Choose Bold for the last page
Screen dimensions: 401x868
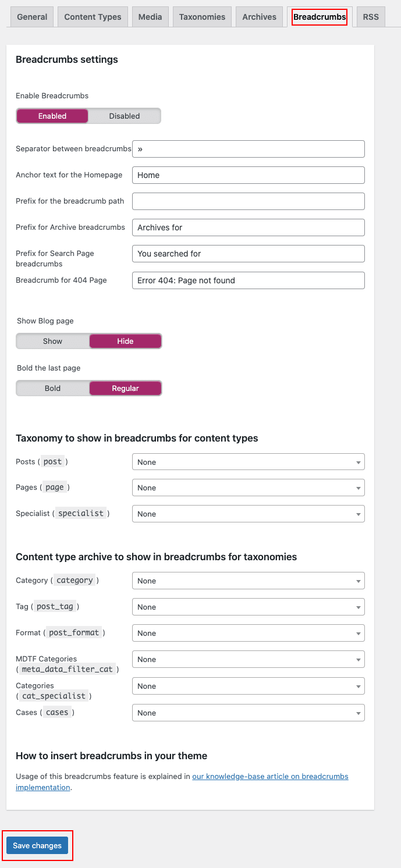click(52, 388)
